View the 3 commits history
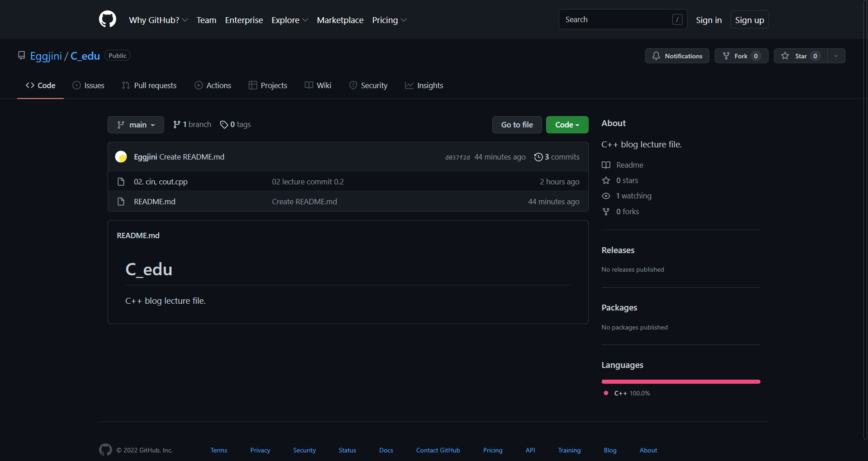The image size is (868, 461). click(x=557, y=157)
